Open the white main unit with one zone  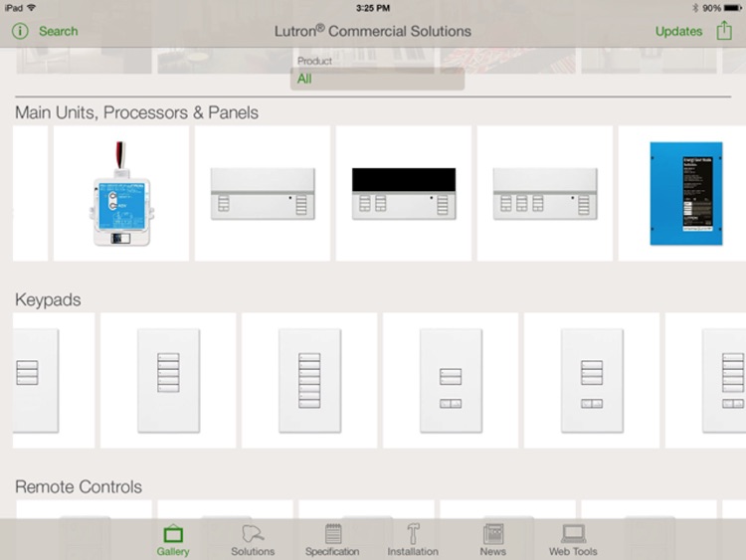263,193
